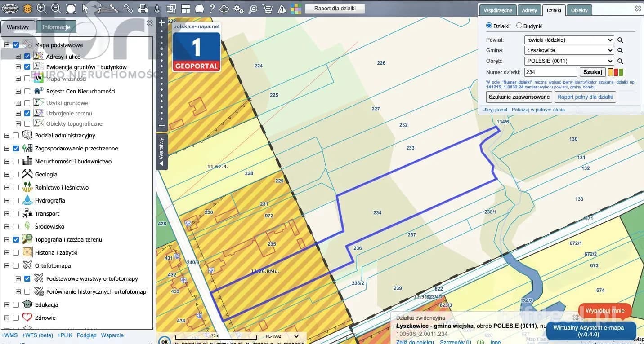
Task: Open help with the question mark icon
Action: coord(212,9)
